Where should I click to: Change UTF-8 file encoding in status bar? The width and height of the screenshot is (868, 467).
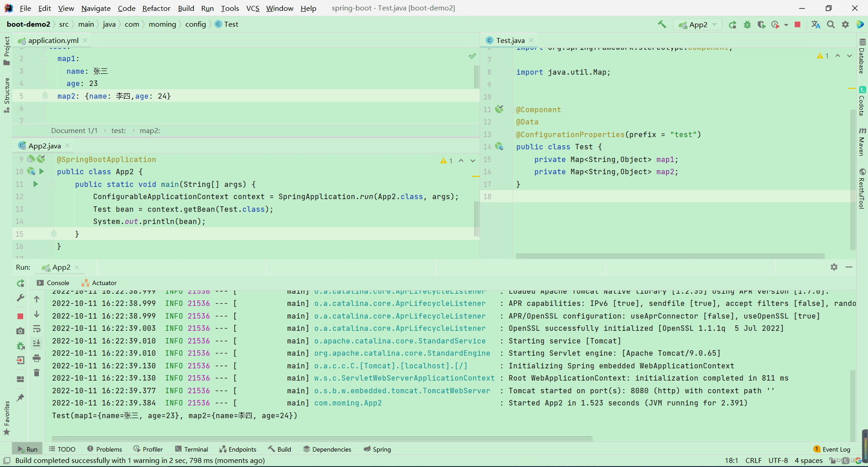tap(778, 461)
